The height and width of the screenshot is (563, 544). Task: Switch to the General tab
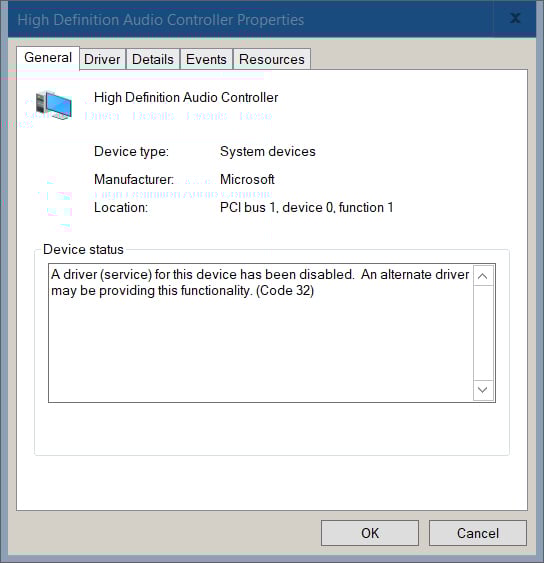point(48,58)
